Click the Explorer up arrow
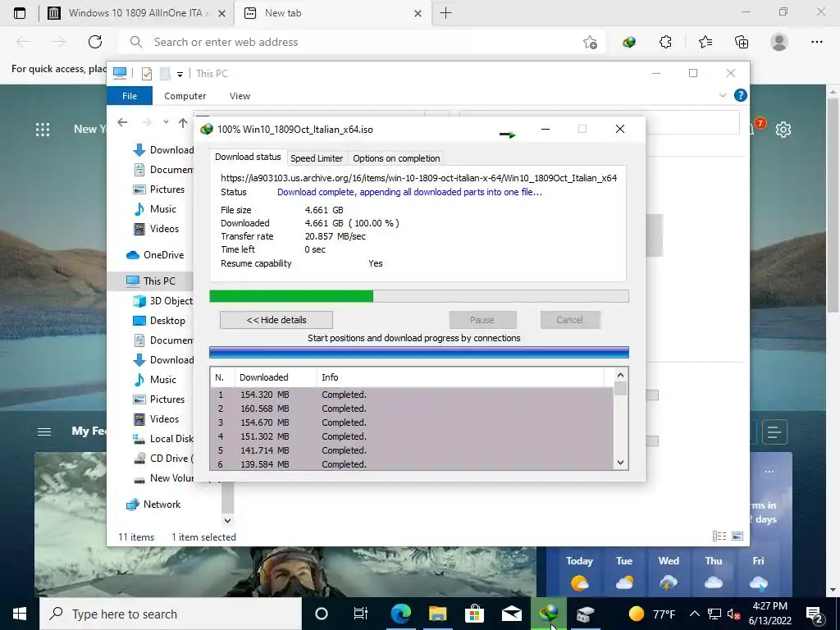Image resolution: width=840 pixels, height=630 pixels. click(x=183, y=123)
